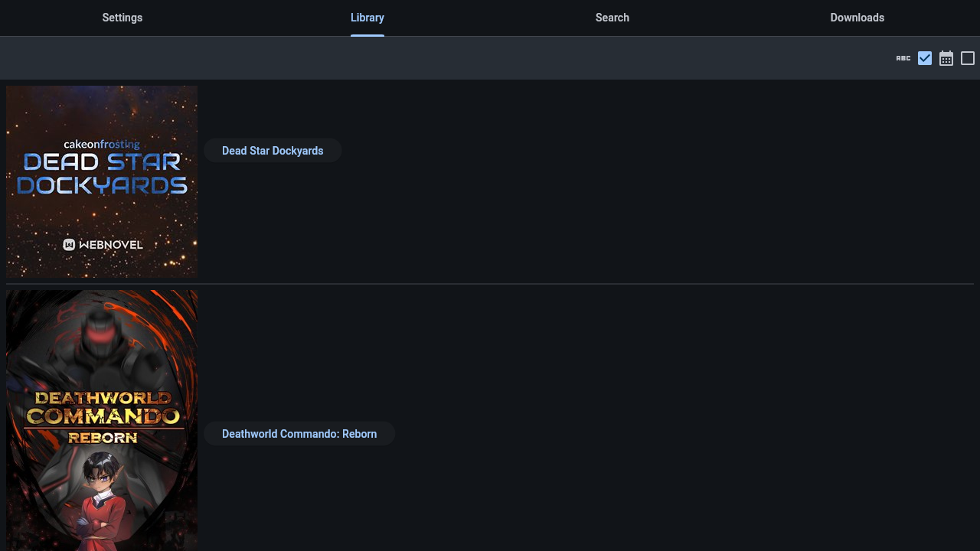The width and height of the screenshot is (980, 551).
Task: Switch to the Search tab
Action: tap(612, 18)
